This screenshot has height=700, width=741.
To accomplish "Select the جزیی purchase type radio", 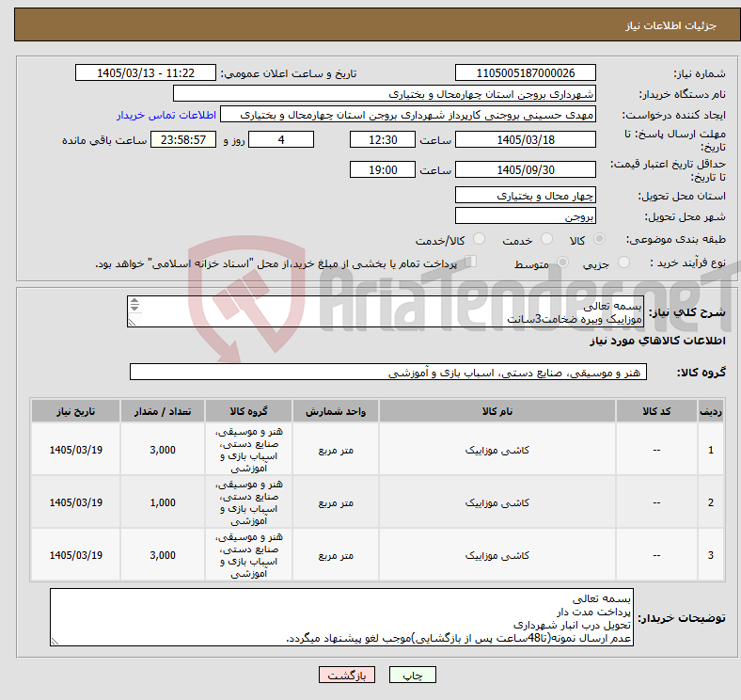I will 623,262.
